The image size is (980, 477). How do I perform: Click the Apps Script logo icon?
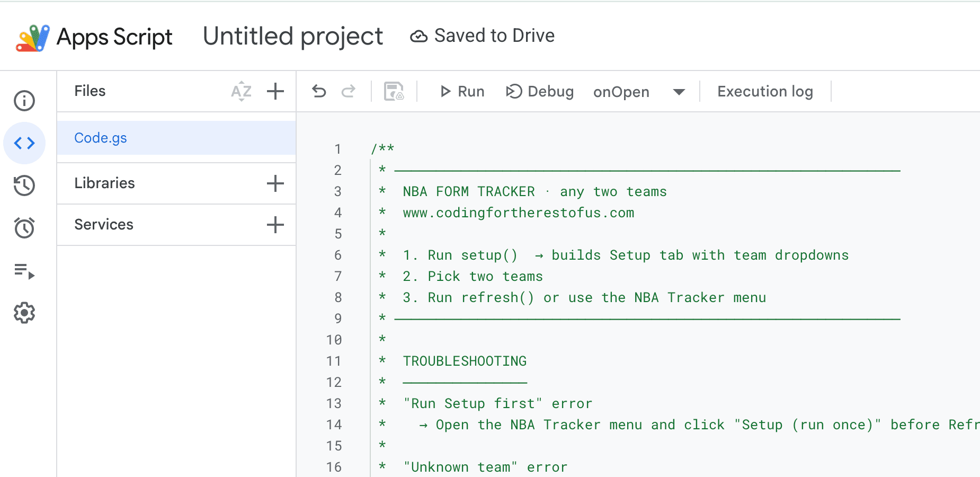coord(33,38)
